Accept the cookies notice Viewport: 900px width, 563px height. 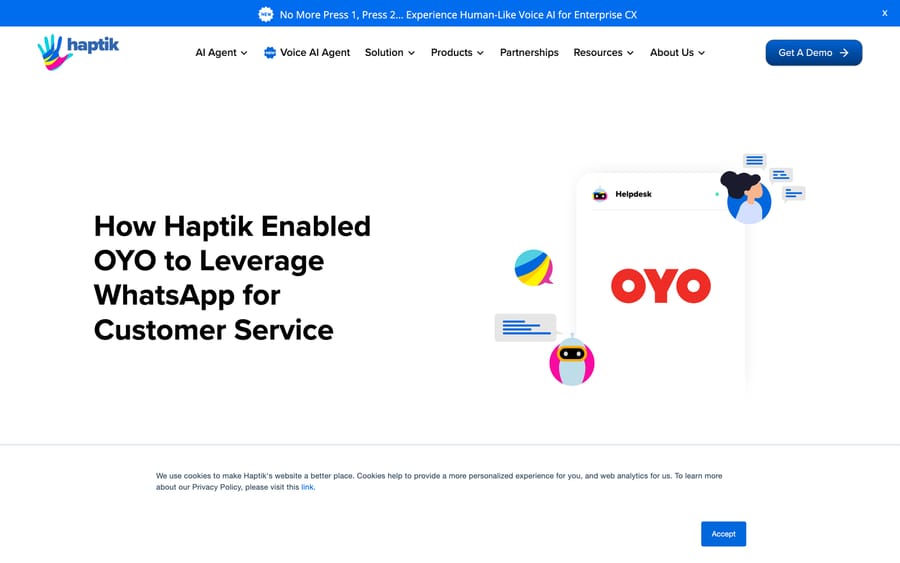pos(723,534)
